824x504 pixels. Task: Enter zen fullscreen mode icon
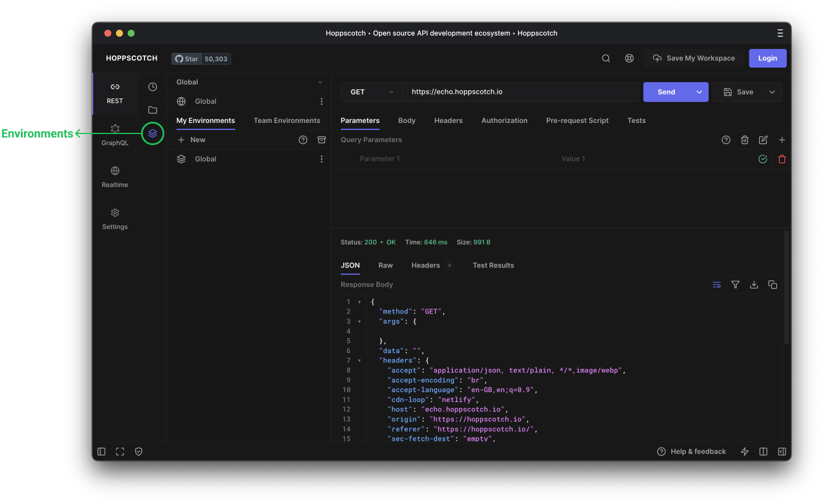(x=120, y=452)
